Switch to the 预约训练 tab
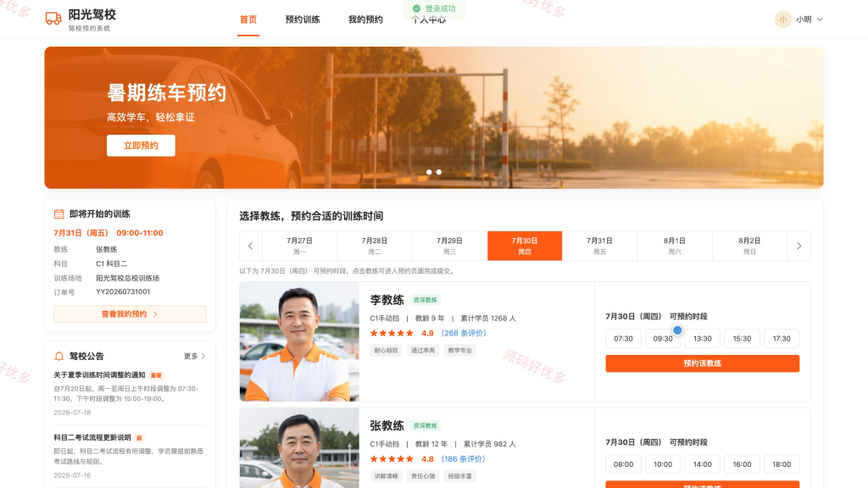The height and width of the screenshot is (488, 868). click(303, 19)
